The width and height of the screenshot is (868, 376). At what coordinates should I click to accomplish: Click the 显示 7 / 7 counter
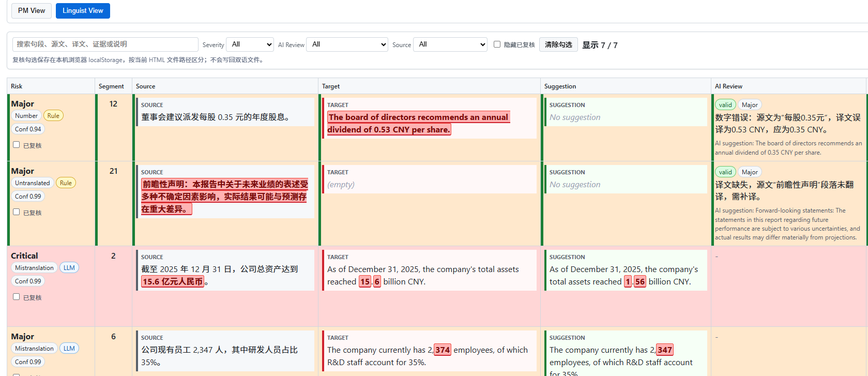click(600, 45)
